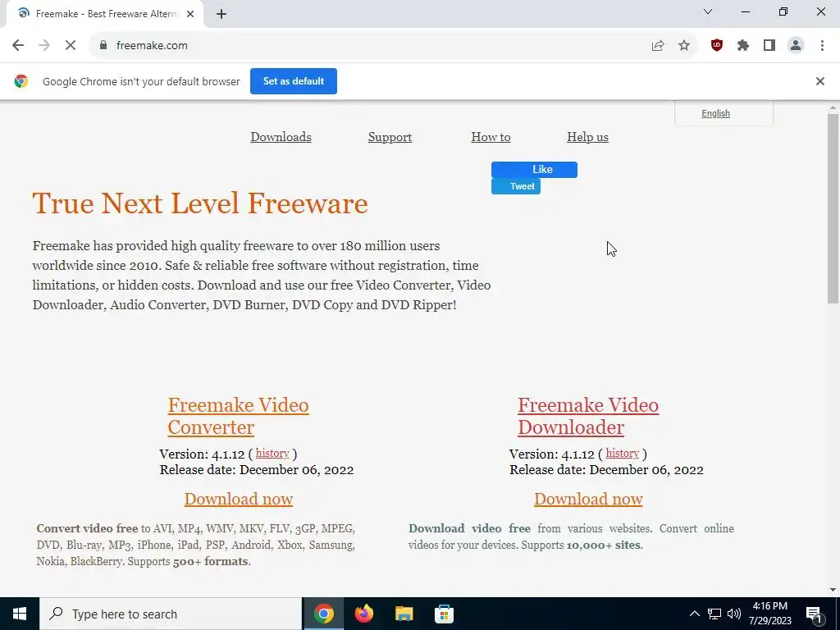This screenshot has width=840, height=630.
Task: Launch Firefox from the taskbar
Action: tap(363, 614)
